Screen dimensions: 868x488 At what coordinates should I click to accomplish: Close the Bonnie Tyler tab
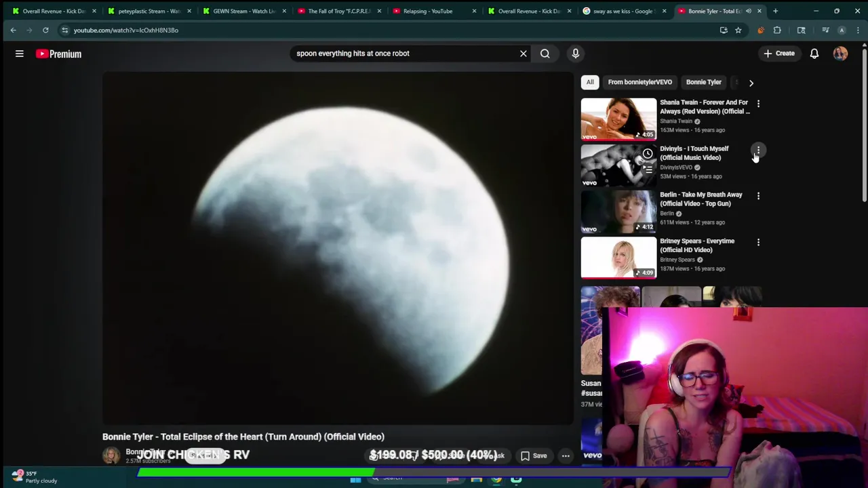[759, 11]
